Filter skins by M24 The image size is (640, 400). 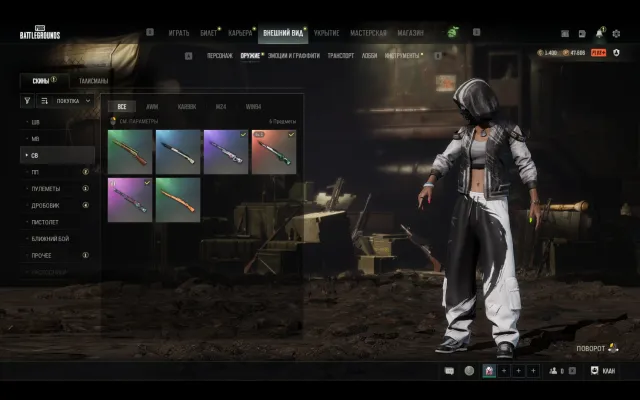(x=221, y=107)
